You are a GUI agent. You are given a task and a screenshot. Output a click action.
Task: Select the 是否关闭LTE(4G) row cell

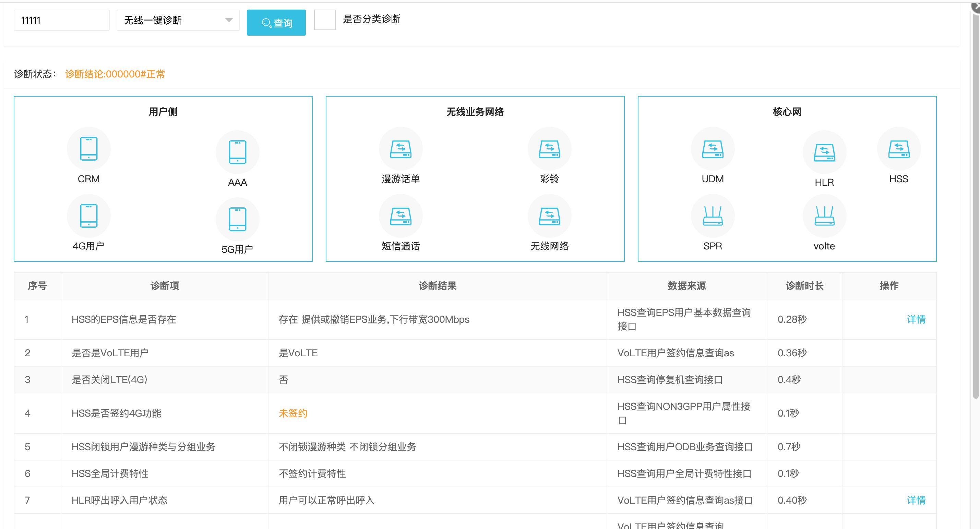(164, 380)
